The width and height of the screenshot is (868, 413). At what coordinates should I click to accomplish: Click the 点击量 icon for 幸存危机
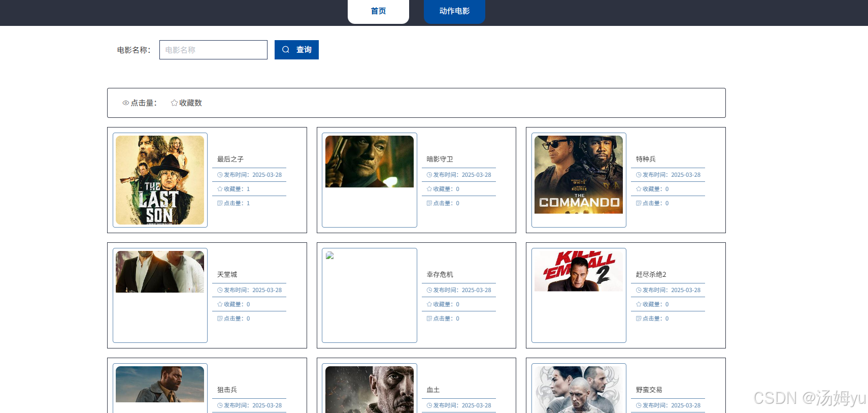coord(429,319)
